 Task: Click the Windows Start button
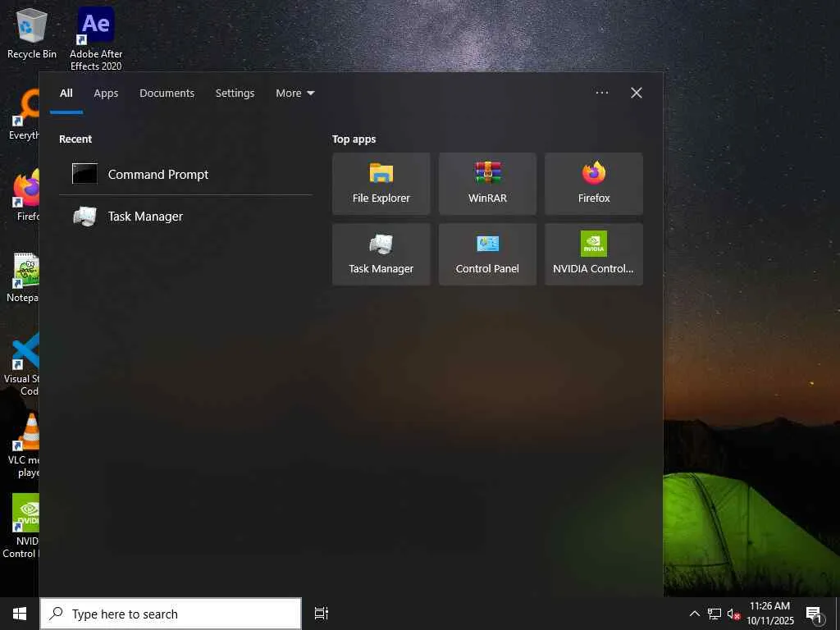pyautogui.click(x=20, y=614)
